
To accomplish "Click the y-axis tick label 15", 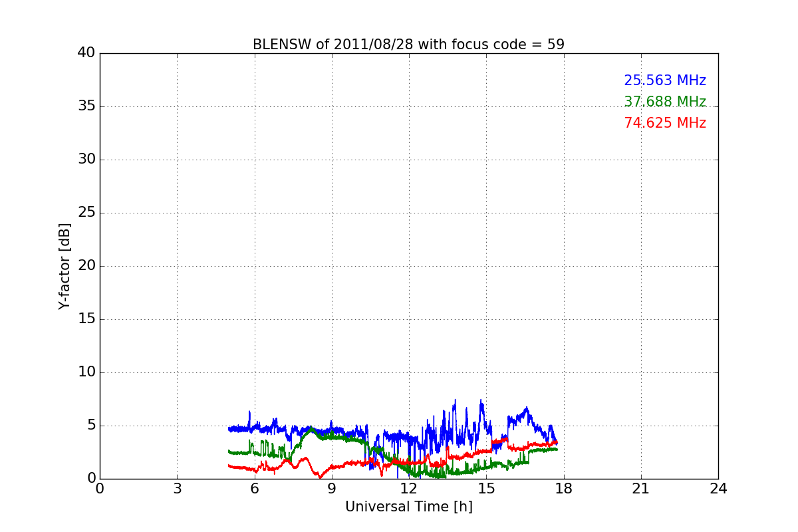I will (x=86, y=319).
